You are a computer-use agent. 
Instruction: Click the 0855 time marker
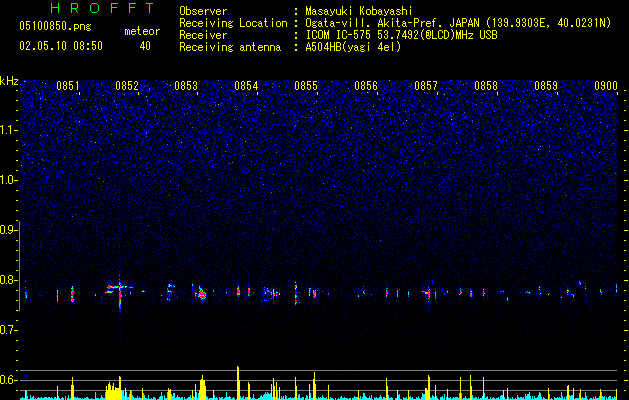pos(306,86)
